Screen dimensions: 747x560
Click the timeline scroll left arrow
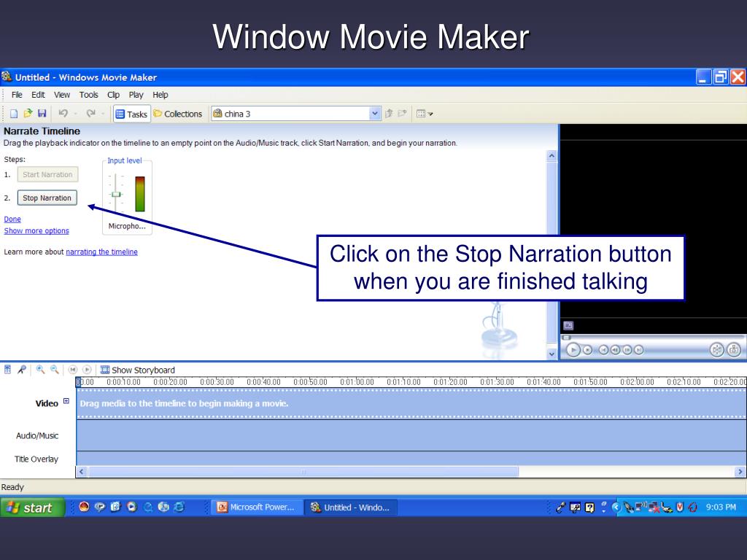click(82, 472)
